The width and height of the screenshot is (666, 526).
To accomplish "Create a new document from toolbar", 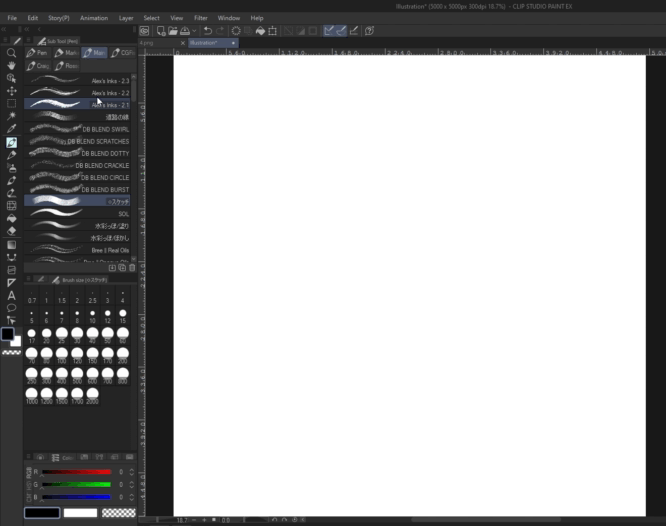I will click(x=161, y=31).
